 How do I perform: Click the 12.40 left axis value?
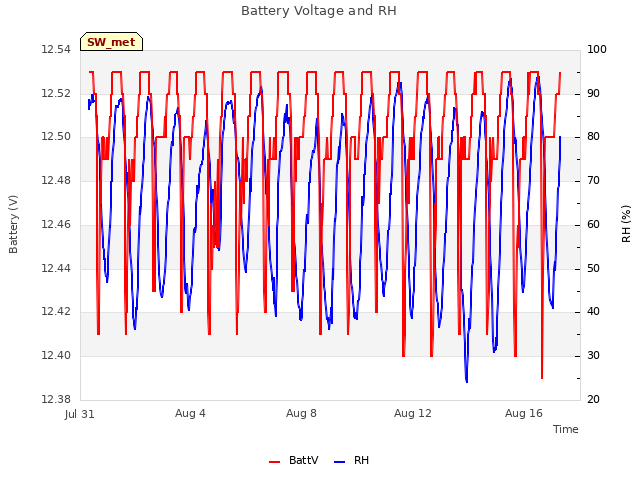coord(56,355)
